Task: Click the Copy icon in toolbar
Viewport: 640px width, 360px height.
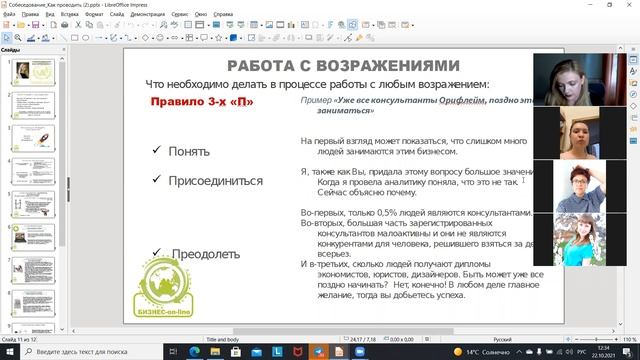Action: click(89, 25)
